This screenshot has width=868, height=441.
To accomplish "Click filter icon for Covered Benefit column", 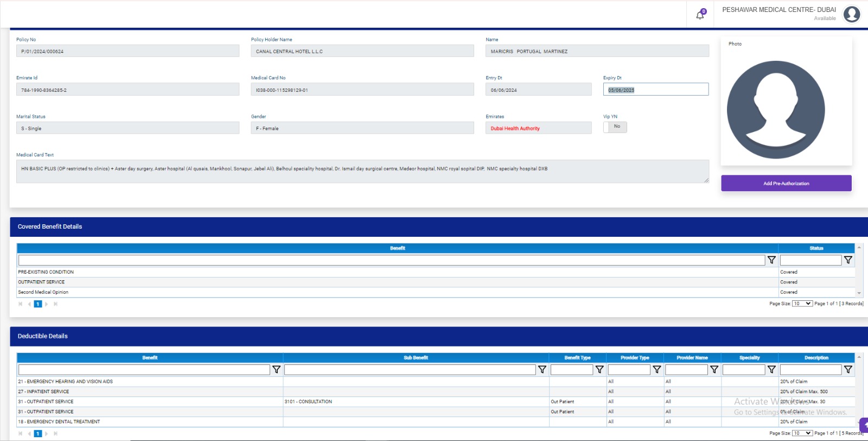I will click(771, 260).
